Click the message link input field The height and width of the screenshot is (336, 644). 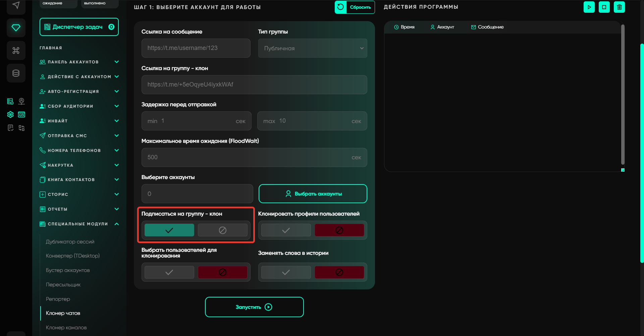pos(196,48)
